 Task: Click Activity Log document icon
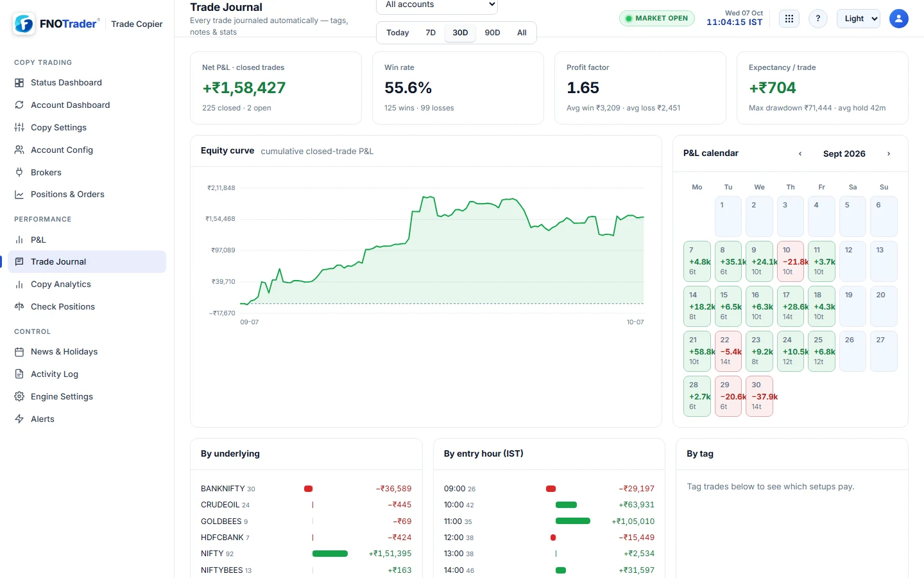19,374
